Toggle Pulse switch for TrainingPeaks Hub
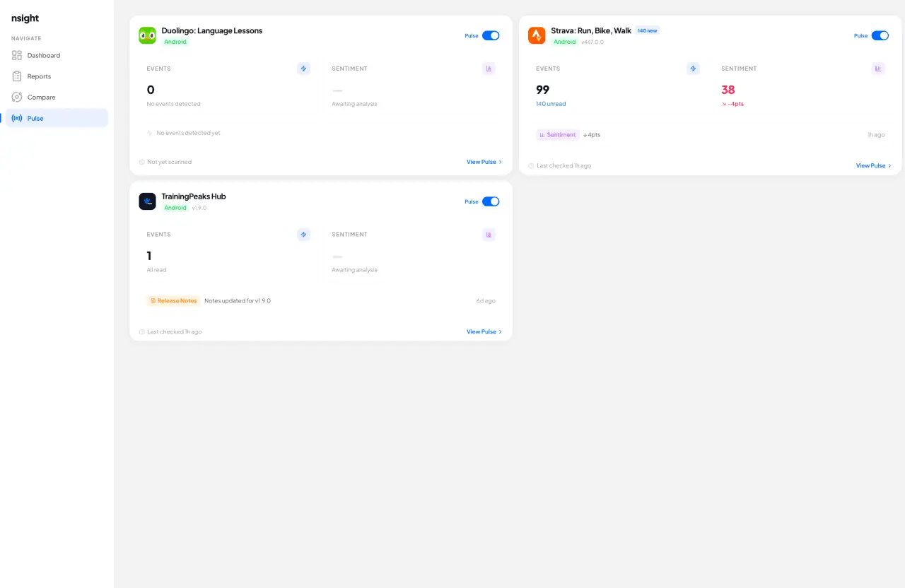Viewport: 905px width, 588px height. 491,201
